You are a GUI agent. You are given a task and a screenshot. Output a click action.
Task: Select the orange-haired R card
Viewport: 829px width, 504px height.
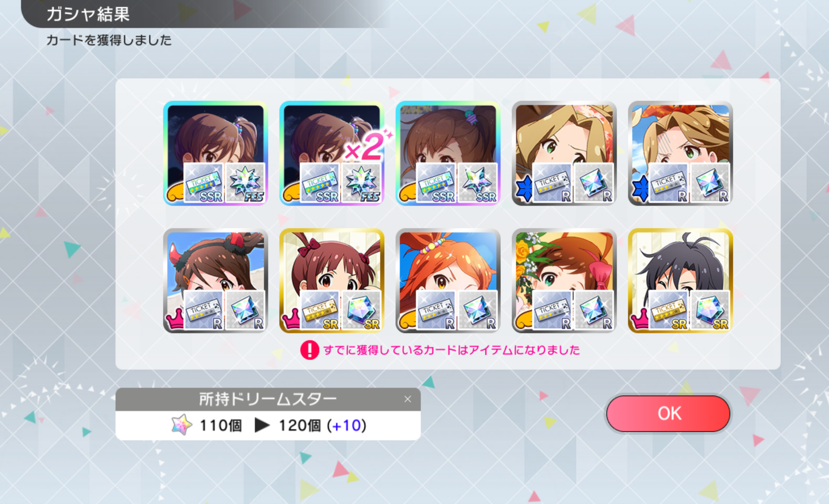coord(448,280)
